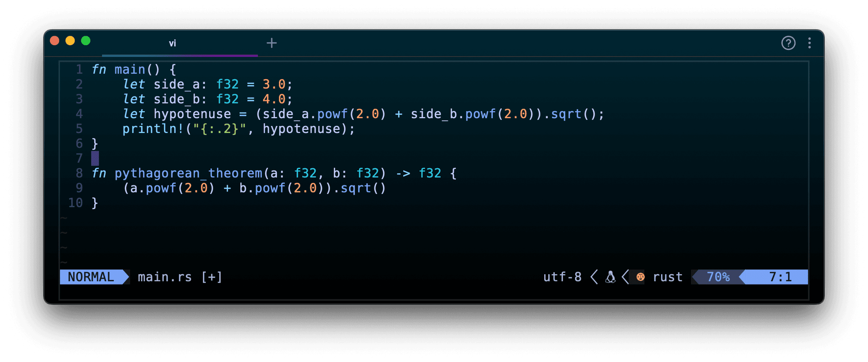The height and width of the screenshot is (362, 868).
Task: Open a new tab with plus icon
Action: [x=272, y=43]
